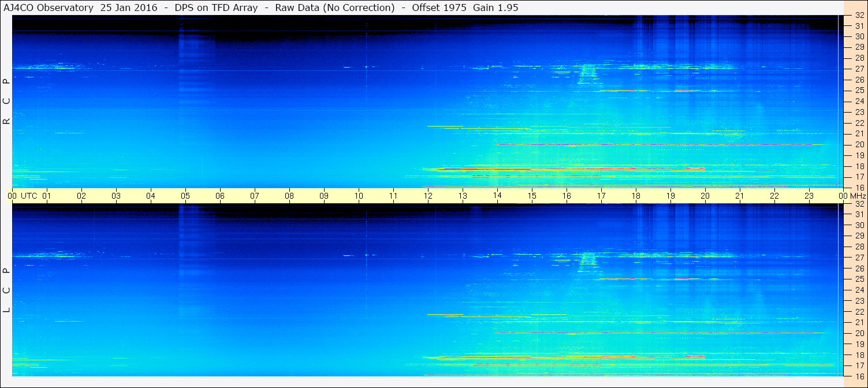Click the 'MHz' unit label on the time axis
The image size is (868, 388).
coord(857,196)
